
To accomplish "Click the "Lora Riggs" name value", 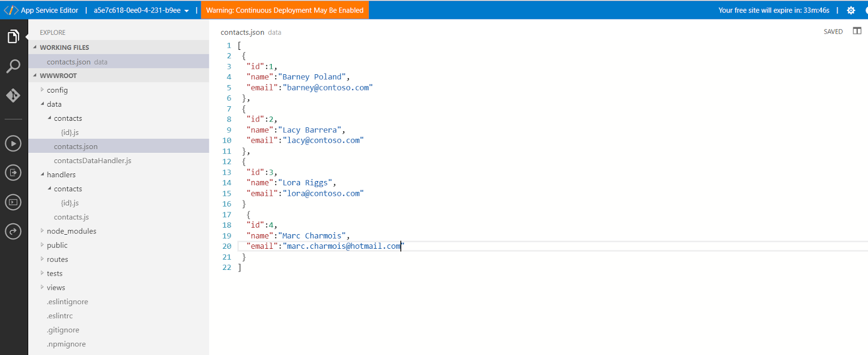I will pos(305,183).
